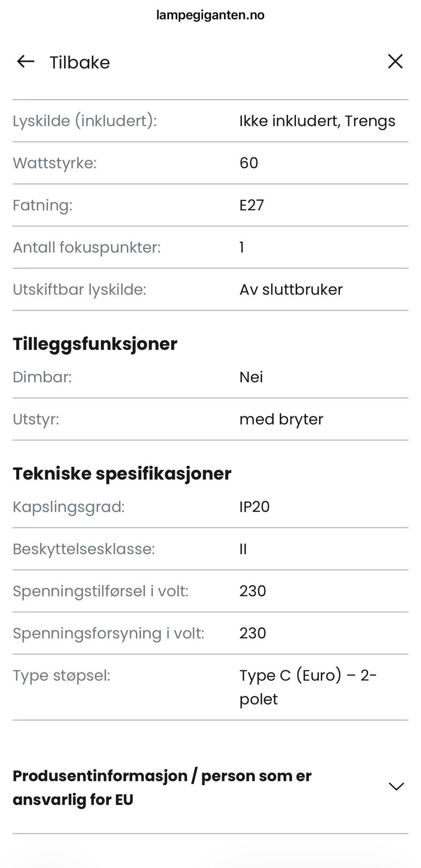The height and width of the screenshot is (868, 421).
Task: Click the Av sluttbruker value
Action: (x=291, y=289)
